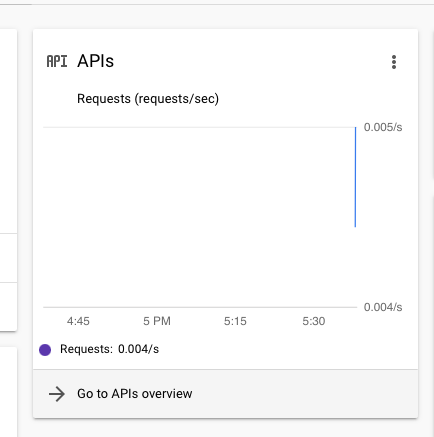Click the top gridline of the chart

(199, 127)
